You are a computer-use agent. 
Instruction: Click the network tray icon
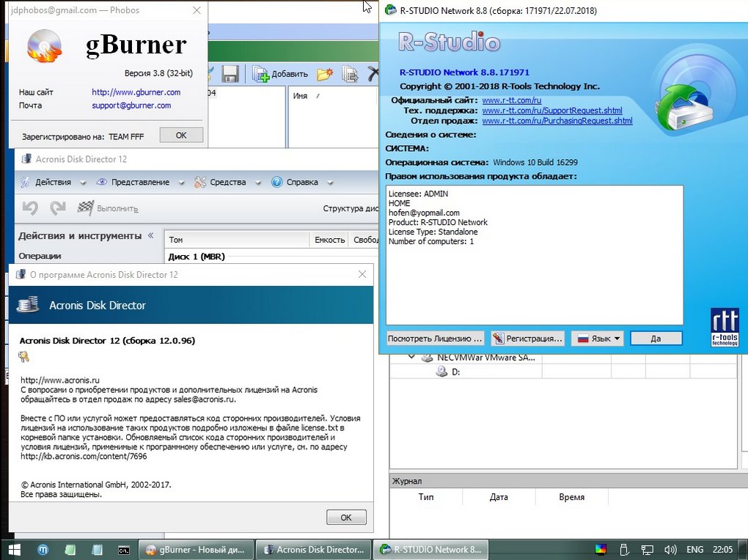[x=648, y=550]
